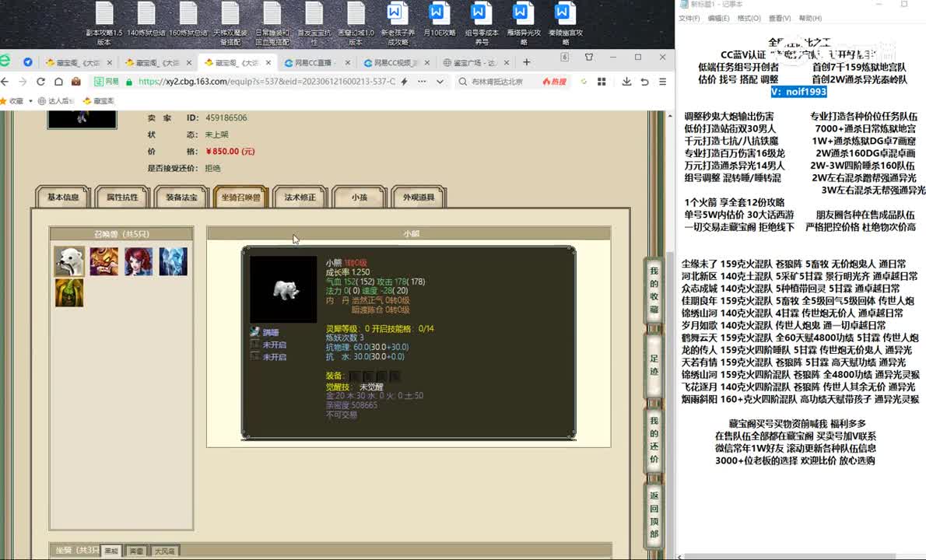Select the polar bear summon thumbnail
This screenshot has width=926, height=560.
point(69,261)
